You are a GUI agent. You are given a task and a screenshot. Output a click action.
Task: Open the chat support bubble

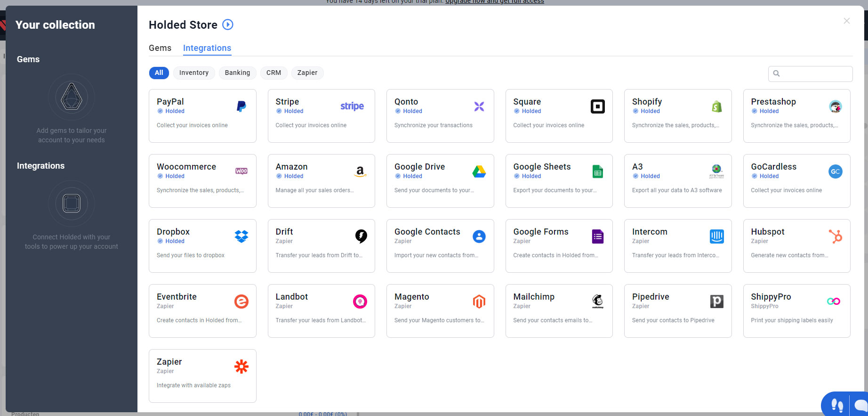(860, 405)
